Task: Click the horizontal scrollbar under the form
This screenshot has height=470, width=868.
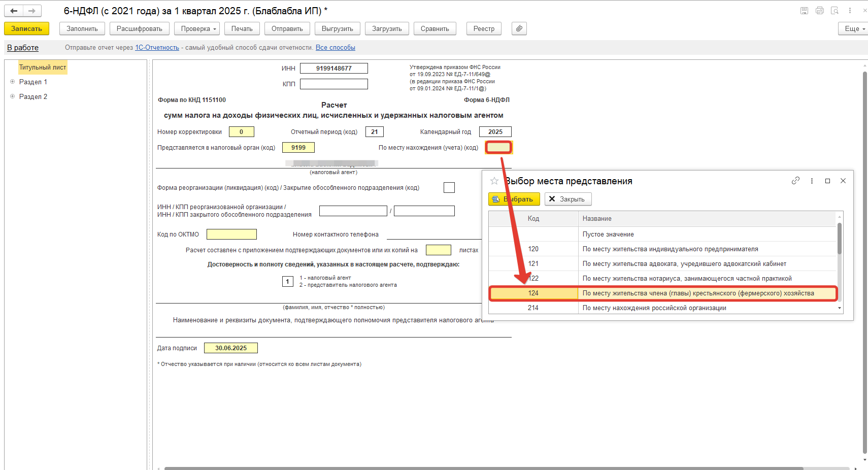Action: pos(482,468)
